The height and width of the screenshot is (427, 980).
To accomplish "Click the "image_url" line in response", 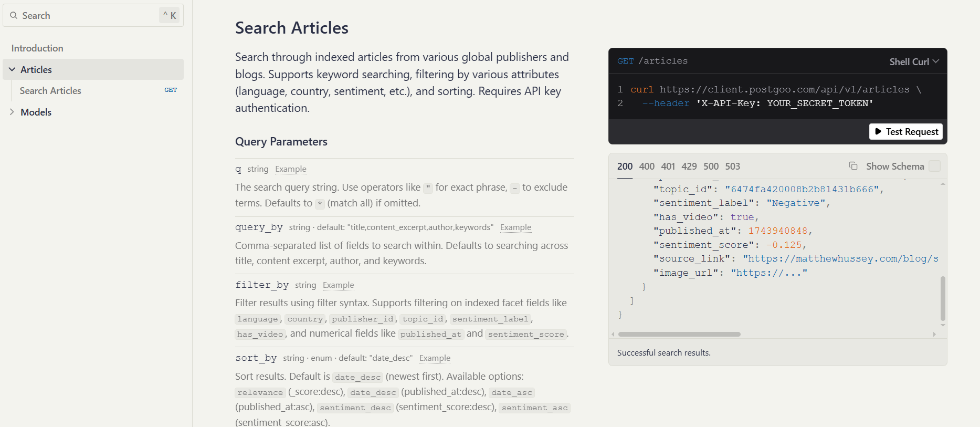I will click(731, 273).
